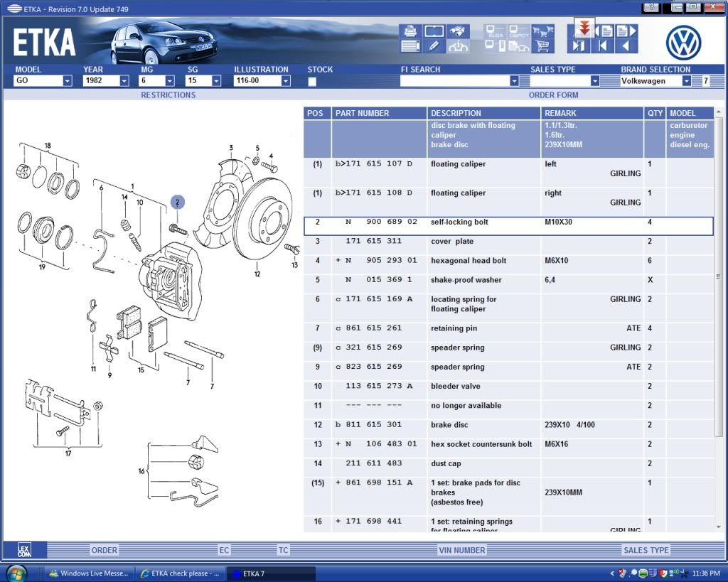Switch to the ORDER FORM tab
The image size is (728, 582).
pyautogui.click(x=553, y=95)
